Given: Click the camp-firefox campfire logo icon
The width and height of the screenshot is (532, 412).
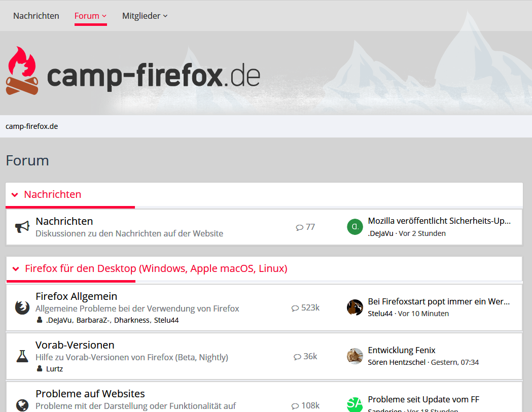Looking at the screenshot, I should (22, 71).
